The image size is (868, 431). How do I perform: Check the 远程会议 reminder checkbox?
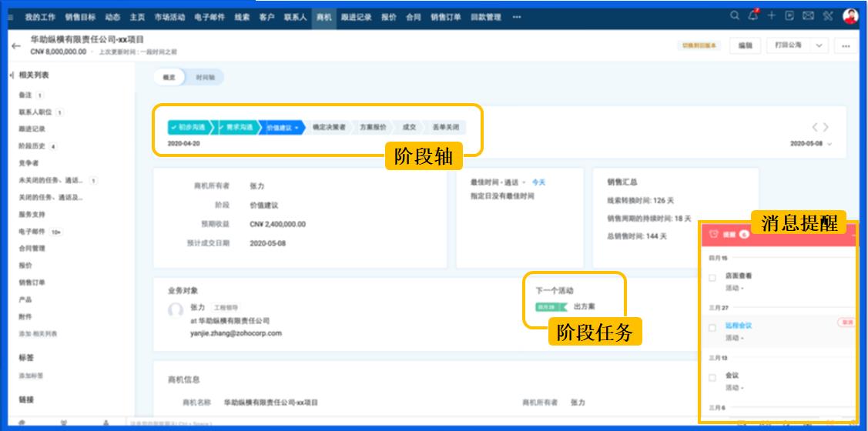coord(712,328)
